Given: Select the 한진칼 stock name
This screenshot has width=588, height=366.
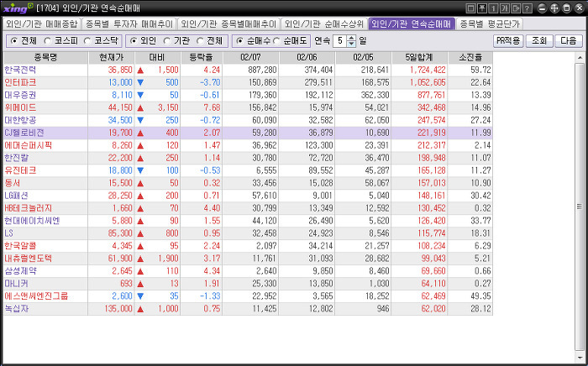Looking at the screenshot, I should pos(17,158).
